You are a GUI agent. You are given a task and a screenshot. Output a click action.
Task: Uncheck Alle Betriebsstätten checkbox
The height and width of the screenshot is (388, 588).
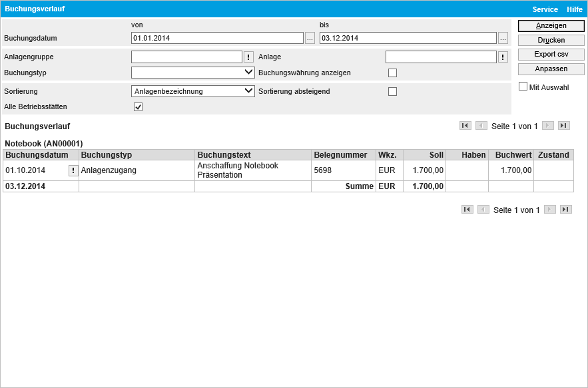coord(139,106)
